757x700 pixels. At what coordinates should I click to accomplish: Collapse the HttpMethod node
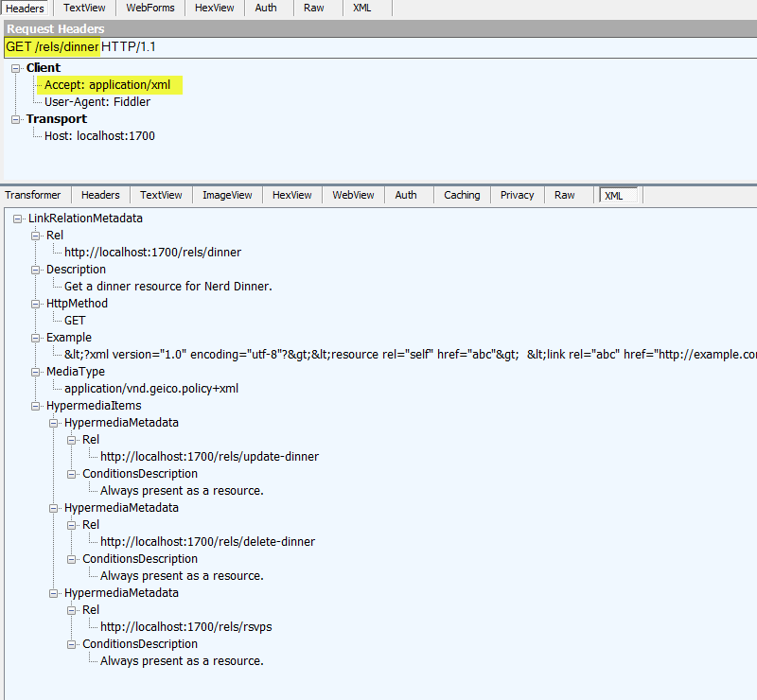coord(36,305)
